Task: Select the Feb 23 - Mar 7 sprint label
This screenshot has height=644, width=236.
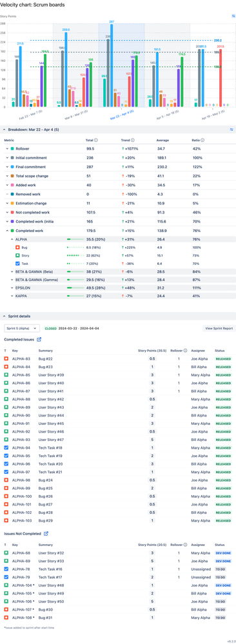Action: 30,115
